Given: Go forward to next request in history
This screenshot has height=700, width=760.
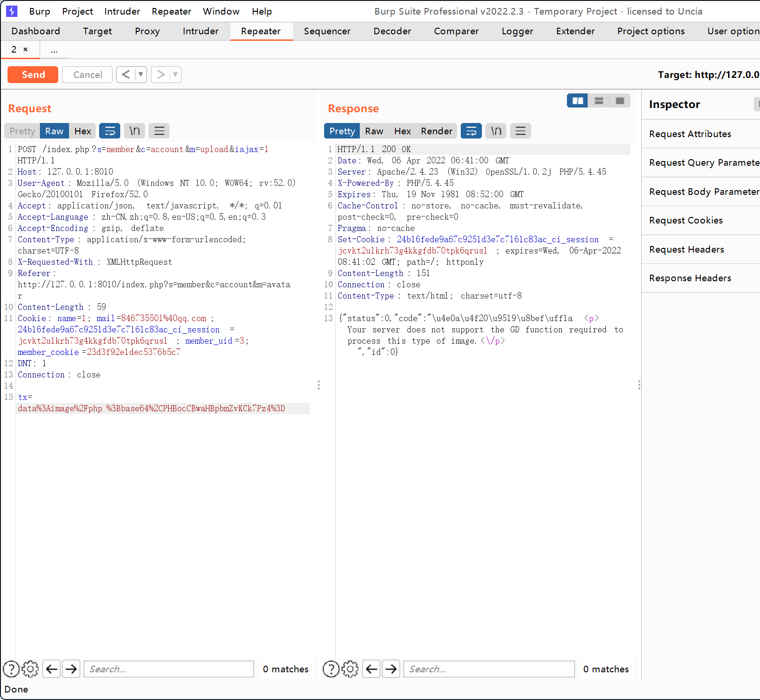Looking at the screenshot, I should point(161,75).
